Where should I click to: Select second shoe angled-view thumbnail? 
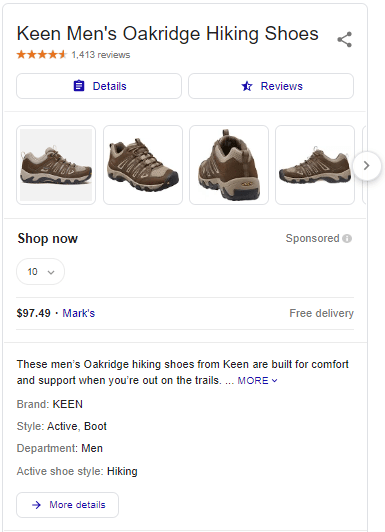coord(143,165)
